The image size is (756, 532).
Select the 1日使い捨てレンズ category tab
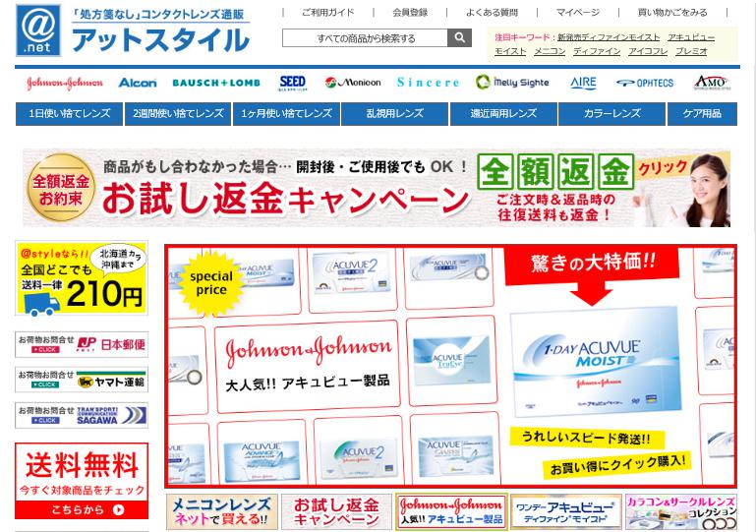click(x=69, y=114)
